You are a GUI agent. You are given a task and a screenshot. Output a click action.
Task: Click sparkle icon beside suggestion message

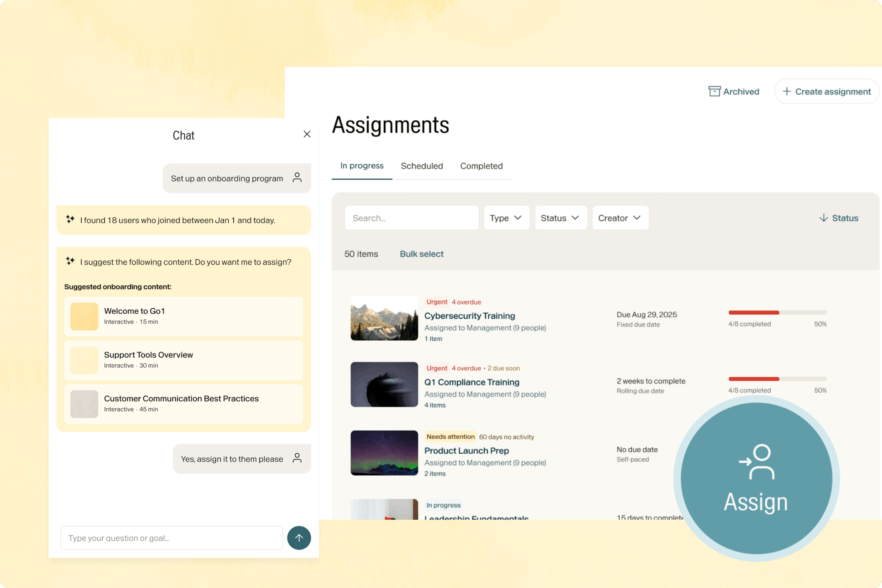pos(70,261)
